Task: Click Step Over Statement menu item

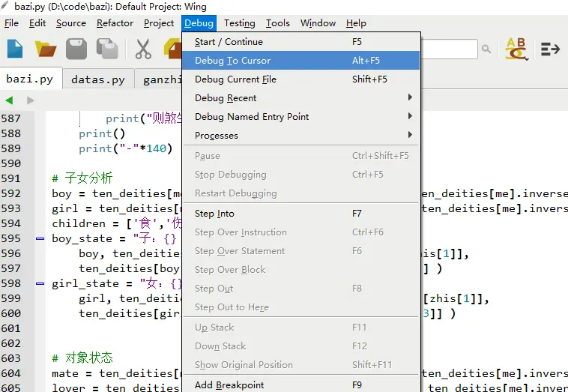Action: [x=301, y=251]
